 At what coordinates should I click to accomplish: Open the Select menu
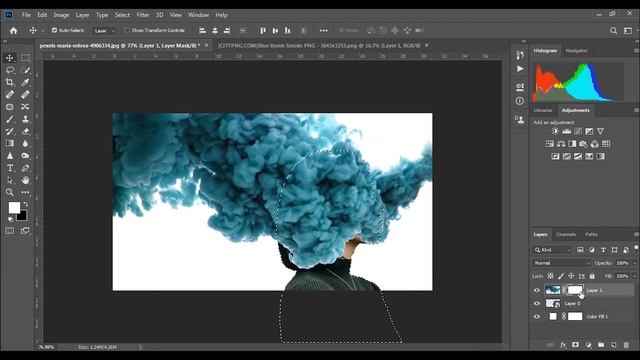coord(122,15)
